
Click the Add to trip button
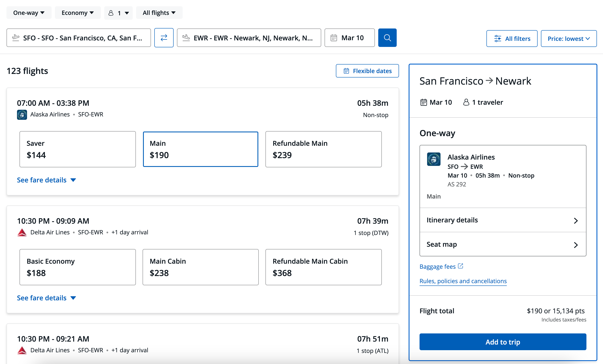coord(503,342)
